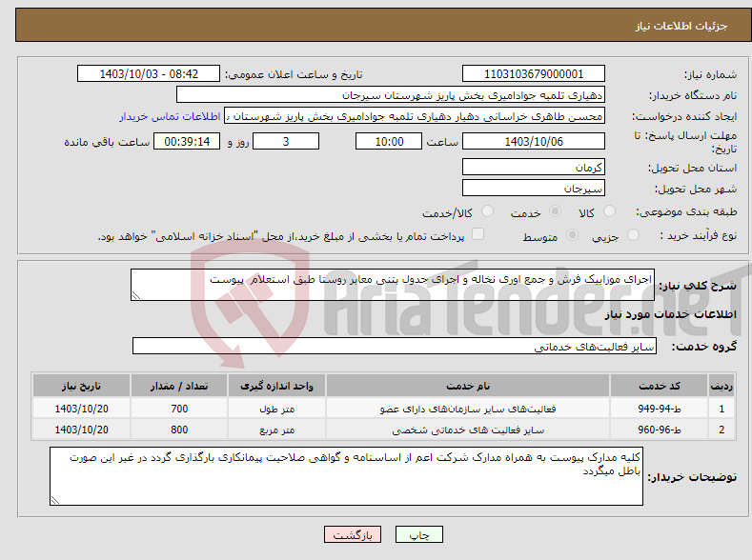Screen dimensions: 752x560
Task: Click the نام دستگاه خریدار field
Action: pyautogui.click(x=391, y=95)
